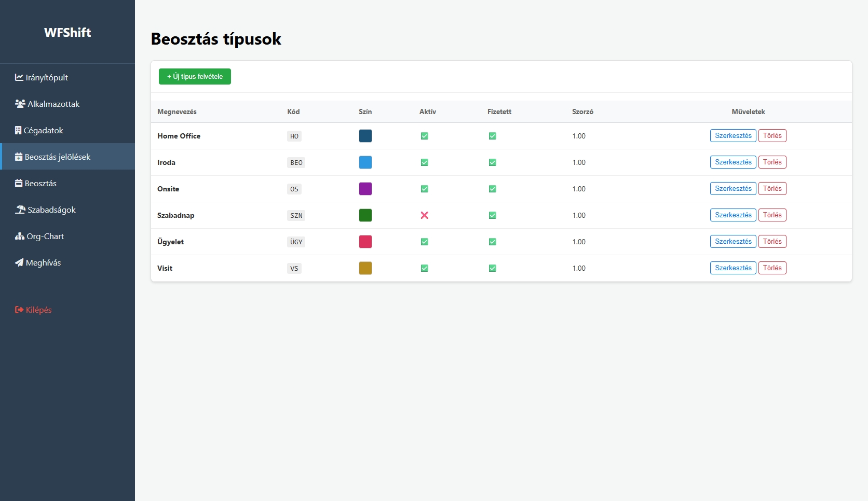This screenshot has width=868, height=501.
Task: Click the calendar icon beside Beosztás jelölések
Action: point(19,157)
